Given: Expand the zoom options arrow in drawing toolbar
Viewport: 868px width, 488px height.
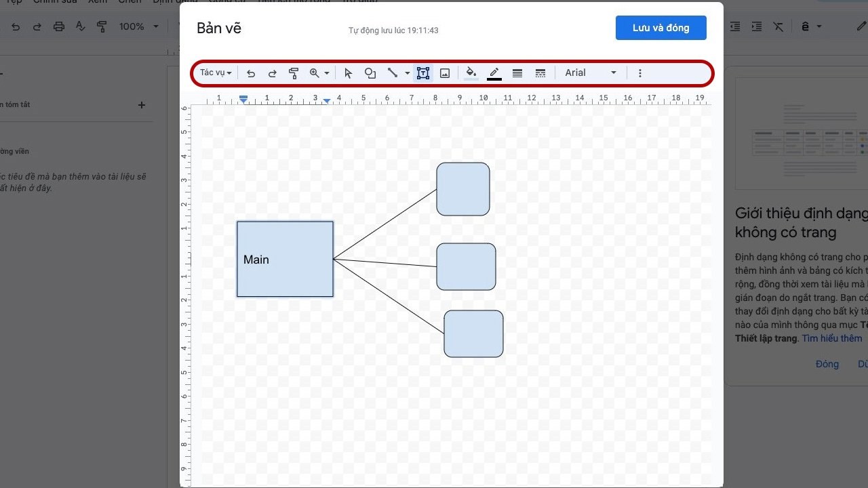Looking at the screenshot, I should tap(327, 73).
